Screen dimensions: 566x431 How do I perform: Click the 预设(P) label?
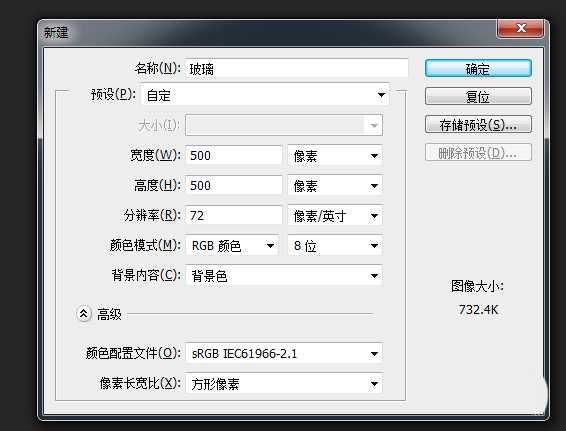pos(113,95)
